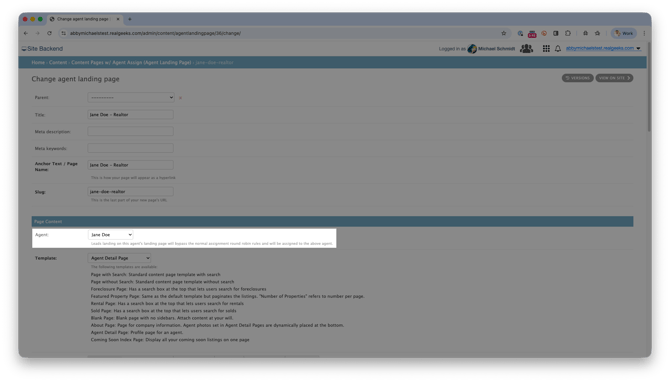Click the address bar URL
Image resolution: width=670 pixels, height=382 pixels.
[156, 33]
